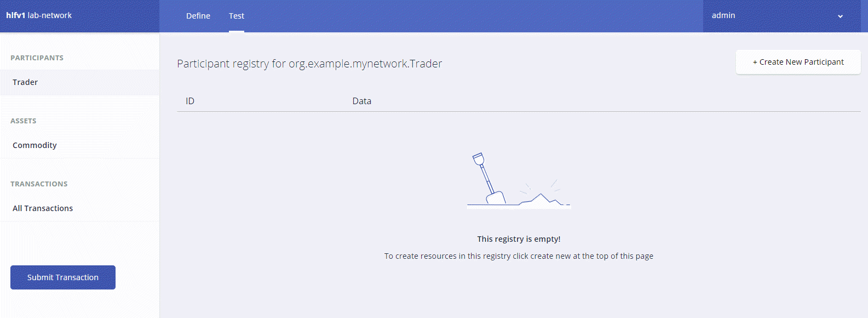Click the 'To create resources' hint text
Viewport: 868px width, 318px height.
point(519,256)
